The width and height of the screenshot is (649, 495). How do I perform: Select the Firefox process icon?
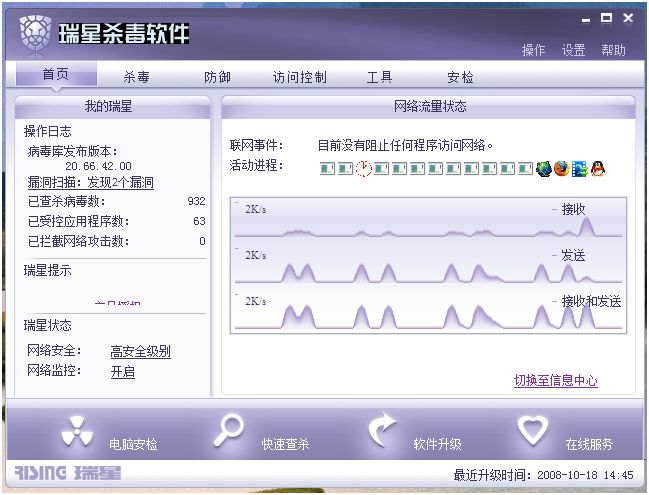(x=562, y=168)
